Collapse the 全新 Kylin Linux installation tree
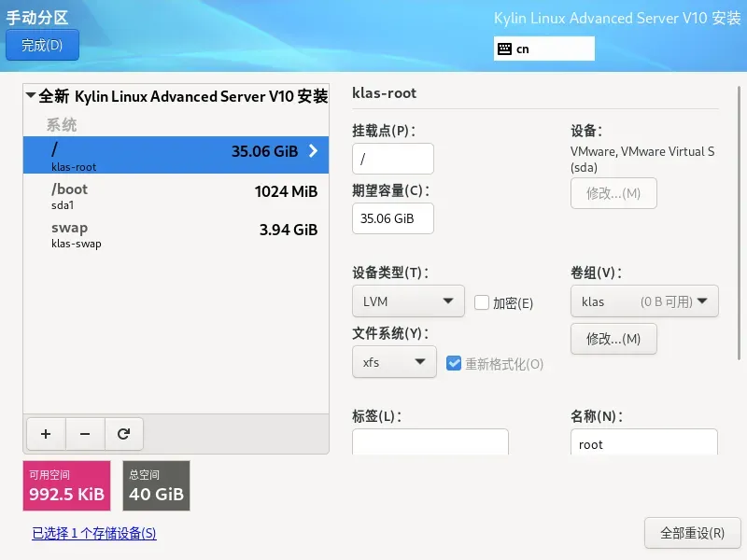 pos(31,96)
